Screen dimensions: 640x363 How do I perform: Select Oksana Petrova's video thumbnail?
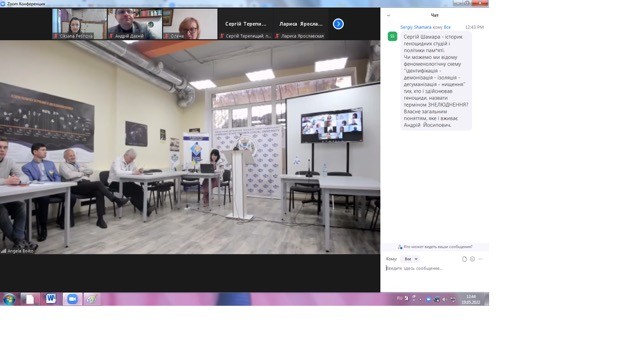point(80,24)
